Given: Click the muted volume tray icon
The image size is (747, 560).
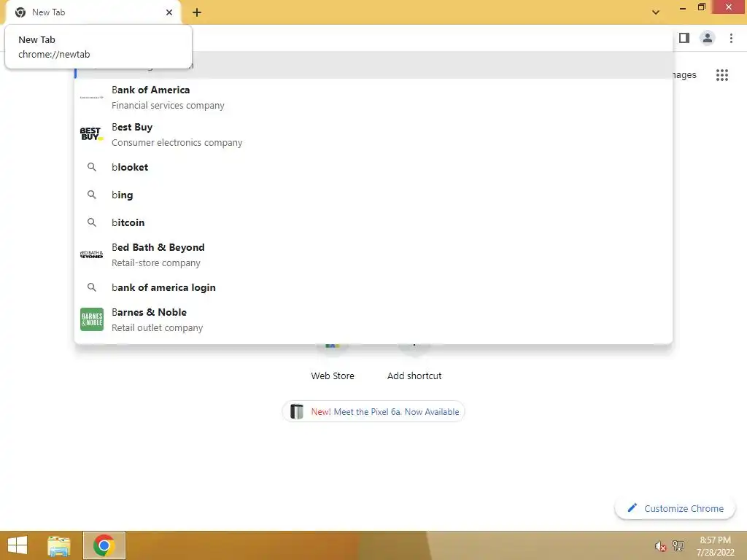Looking at the screenshot, I should [x=659, y=546].
